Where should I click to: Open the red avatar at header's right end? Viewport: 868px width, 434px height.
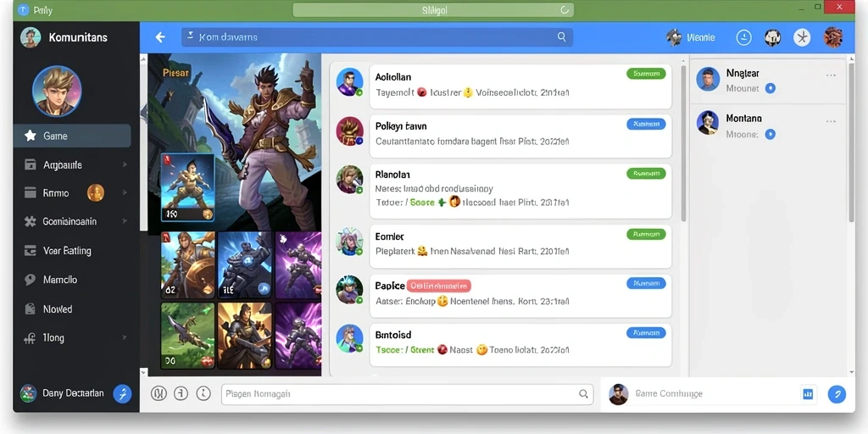click(x=832, y=37)
